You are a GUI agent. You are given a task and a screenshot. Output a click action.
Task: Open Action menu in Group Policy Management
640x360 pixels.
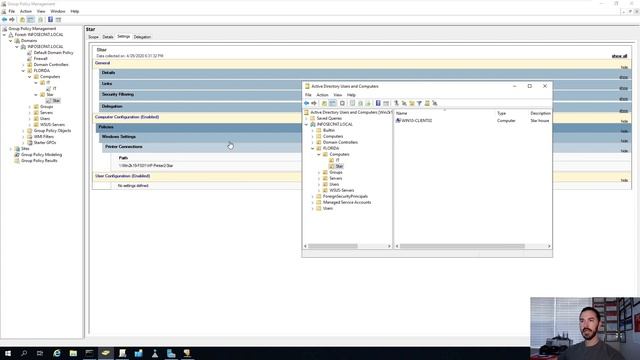pyautogui.click(x=26, y=11)
